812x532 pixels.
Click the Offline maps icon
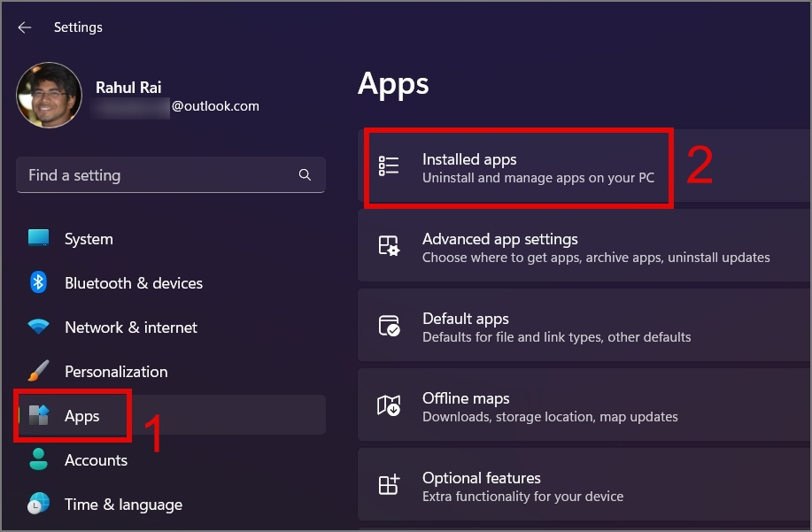point(389,405)
